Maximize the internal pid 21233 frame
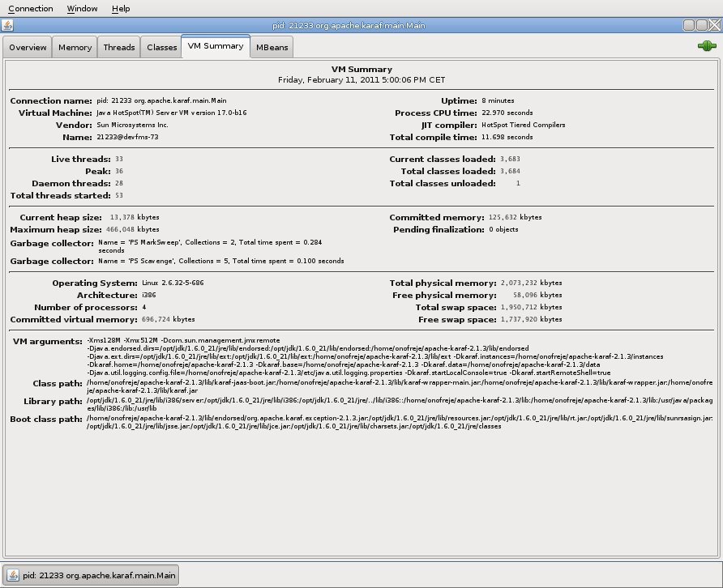 pos(702,25)
